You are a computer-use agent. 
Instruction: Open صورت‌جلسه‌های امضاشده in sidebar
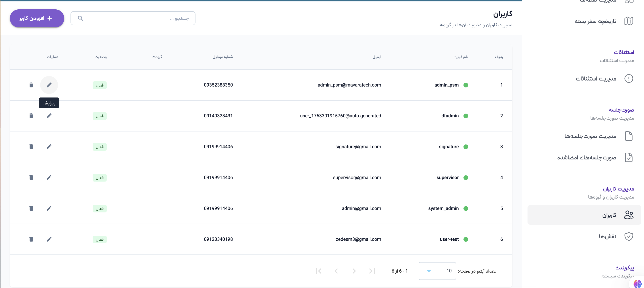pos(586,157)
